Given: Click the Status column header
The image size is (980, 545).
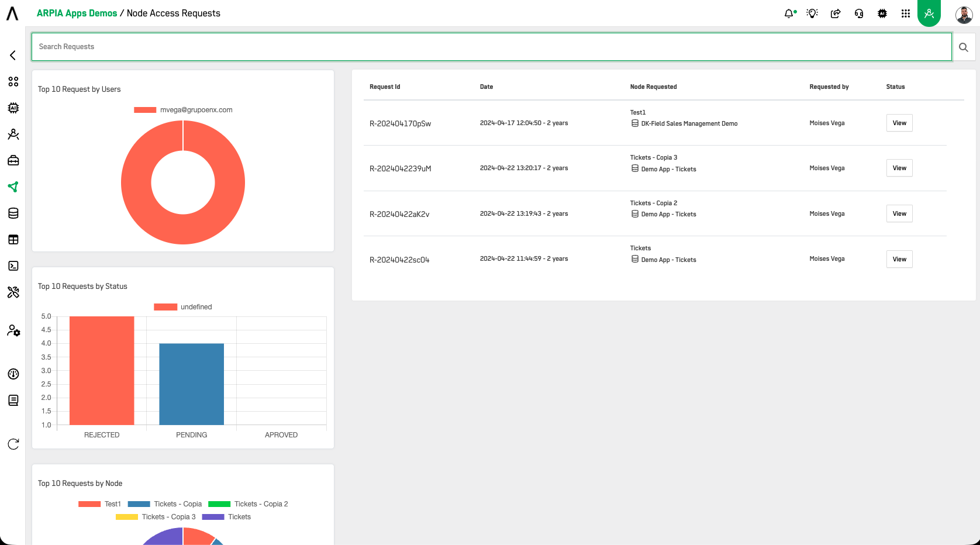Looking at the screenshot, I should pos(895,87).
